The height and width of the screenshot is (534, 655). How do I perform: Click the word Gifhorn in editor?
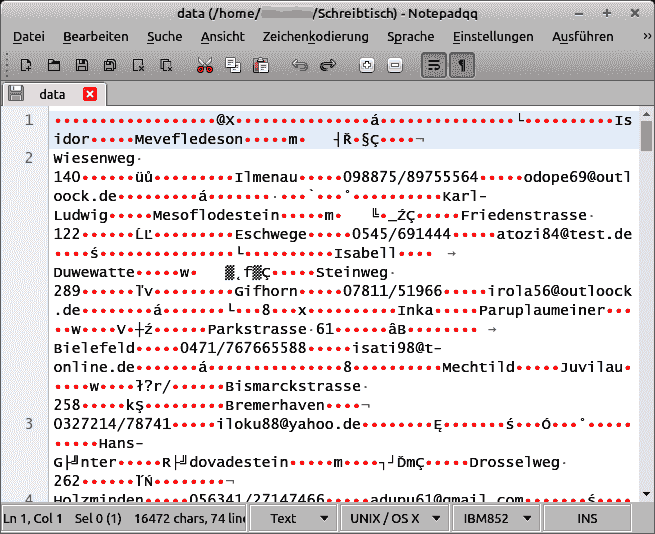pyautogui.click(x=266, y=291)
